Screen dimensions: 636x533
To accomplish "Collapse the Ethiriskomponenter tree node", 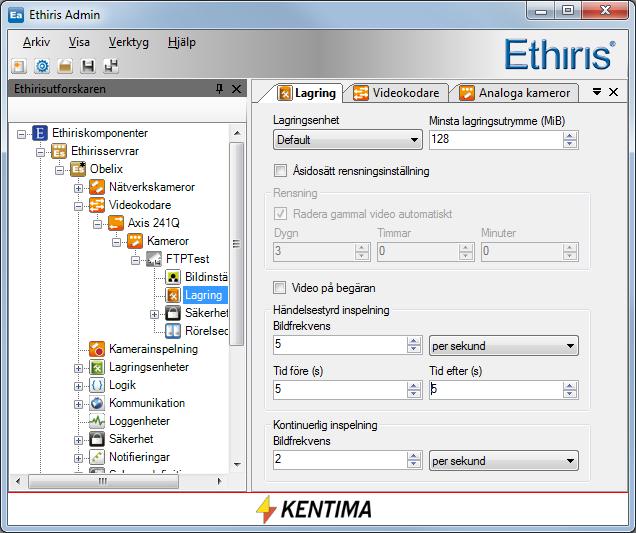I will 21,134.
